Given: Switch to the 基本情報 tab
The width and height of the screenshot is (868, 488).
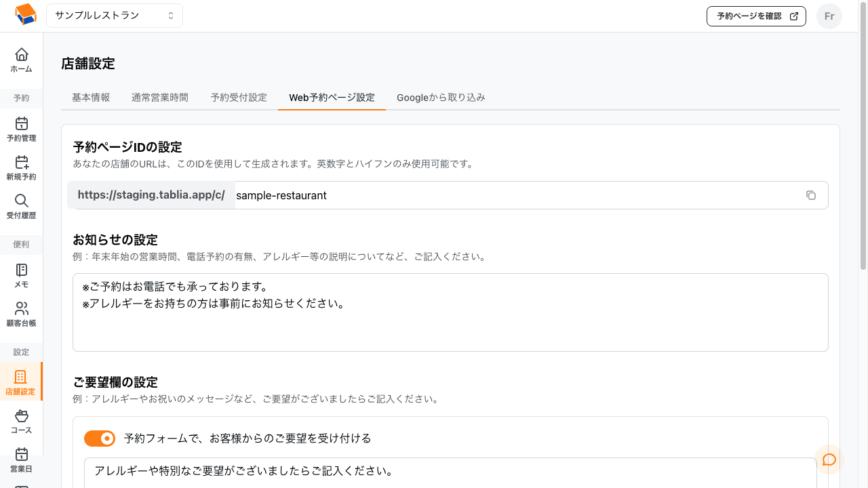Looking at the screenshot, I should click(90, 97).
